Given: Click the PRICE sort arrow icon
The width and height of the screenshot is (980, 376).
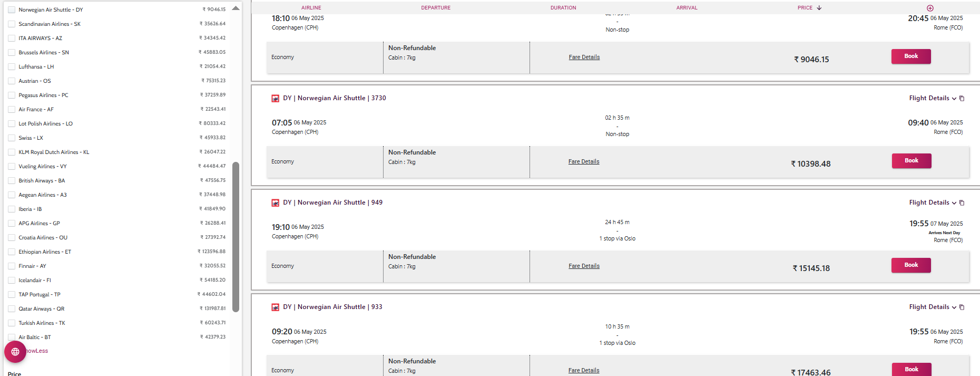Looking at the screenshot, I should tap(819, 8).
